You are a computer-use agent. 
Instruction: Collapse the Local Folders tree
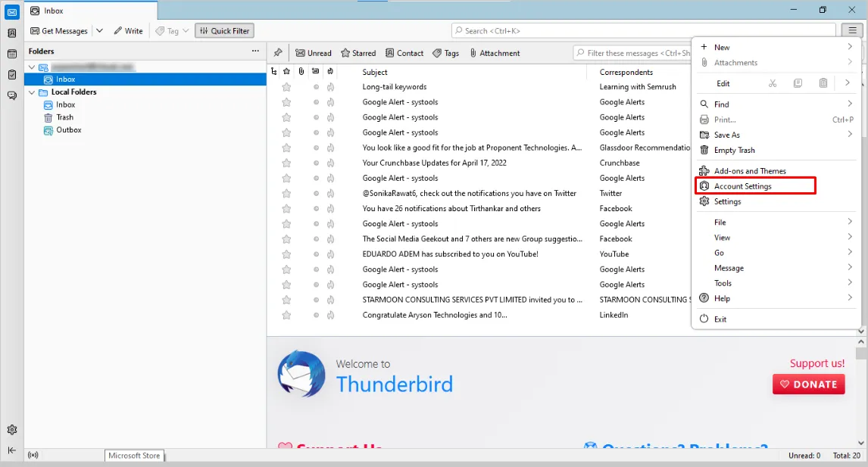click(32, 92)
